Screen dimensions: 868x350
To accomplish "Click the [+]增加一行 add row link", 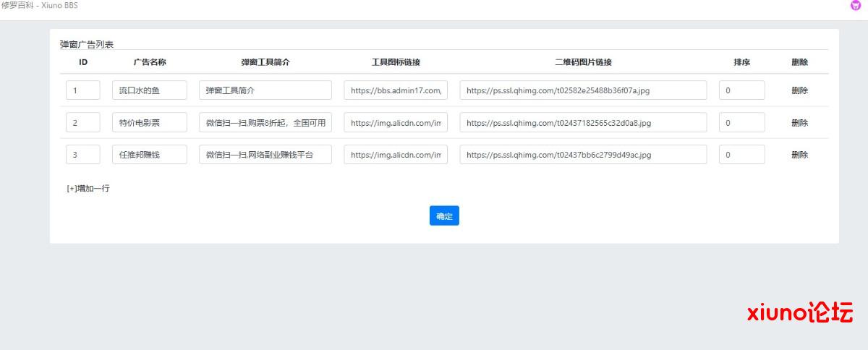I will (x=88, y=188).
